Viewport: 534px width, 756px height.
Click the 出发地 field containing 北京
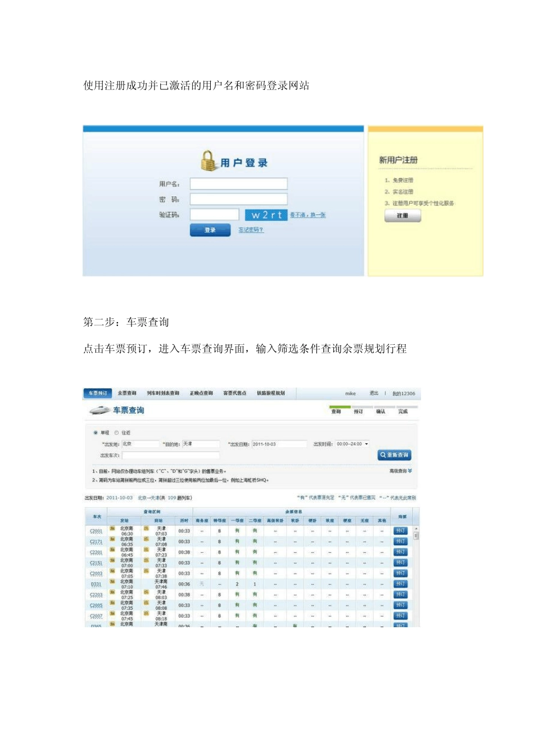pos(141,444)
